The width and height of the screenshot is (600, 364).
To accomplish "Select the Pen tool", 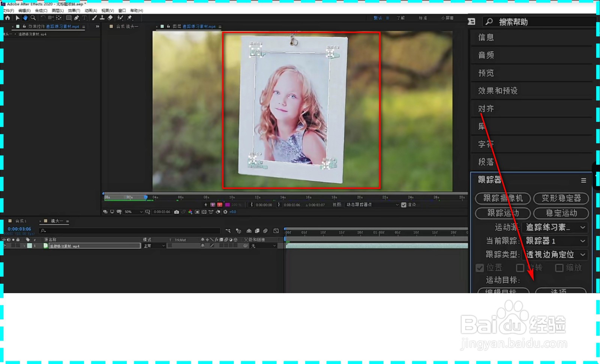I will click(x=76, y=18).
